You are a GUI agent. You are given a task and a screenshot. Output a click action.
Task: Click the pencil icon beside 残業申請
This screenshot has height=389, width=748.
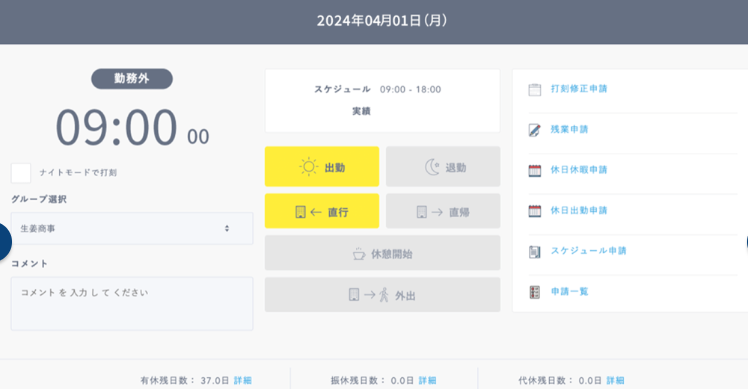click(x=534, y=130)
